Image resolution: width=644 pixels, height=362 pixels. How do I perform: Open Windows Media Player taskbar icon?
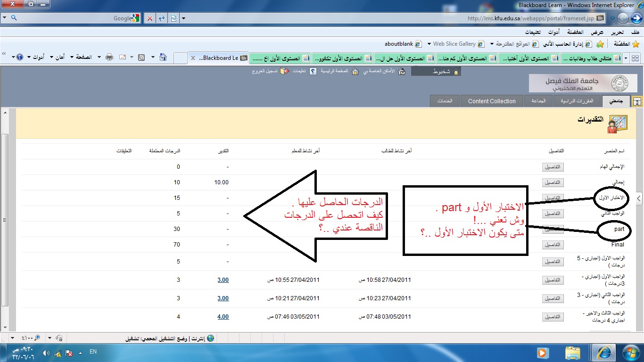point(542,353)
